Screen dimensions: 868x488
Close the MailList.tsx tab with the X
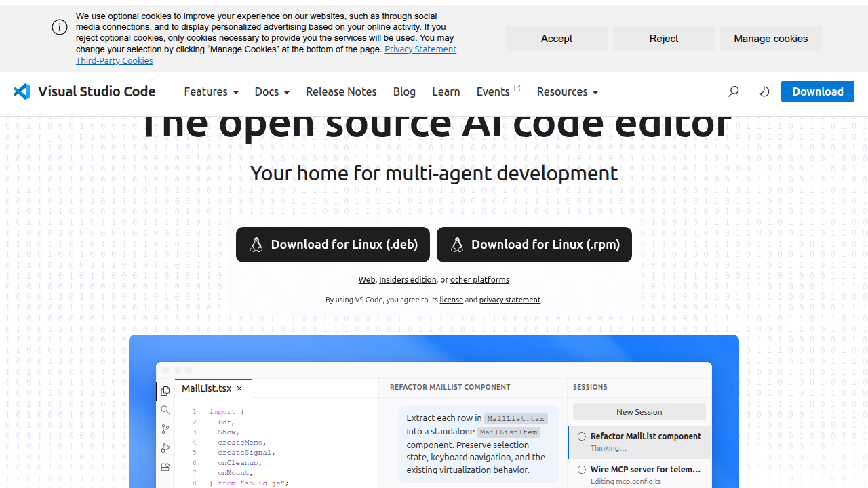coord(239,388)
